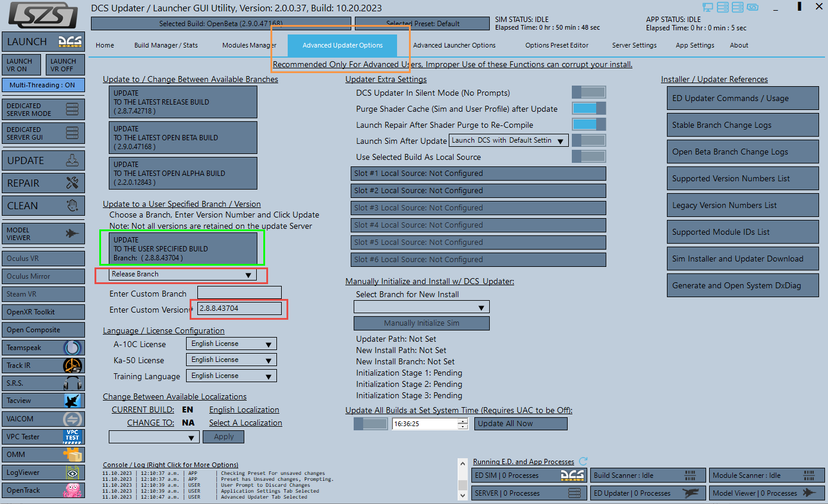Click the processes list scrollbar down arrow
Image resolution: width=828 pixels, height=504 pixels.
pyautogui.click(x=462, y=494)
